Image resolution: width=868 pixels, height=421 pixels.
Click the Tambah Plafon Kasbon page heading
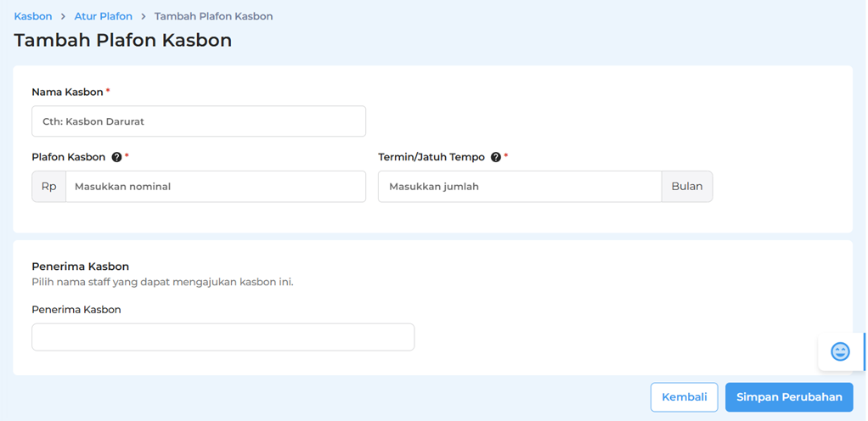[x=123, y=41]
